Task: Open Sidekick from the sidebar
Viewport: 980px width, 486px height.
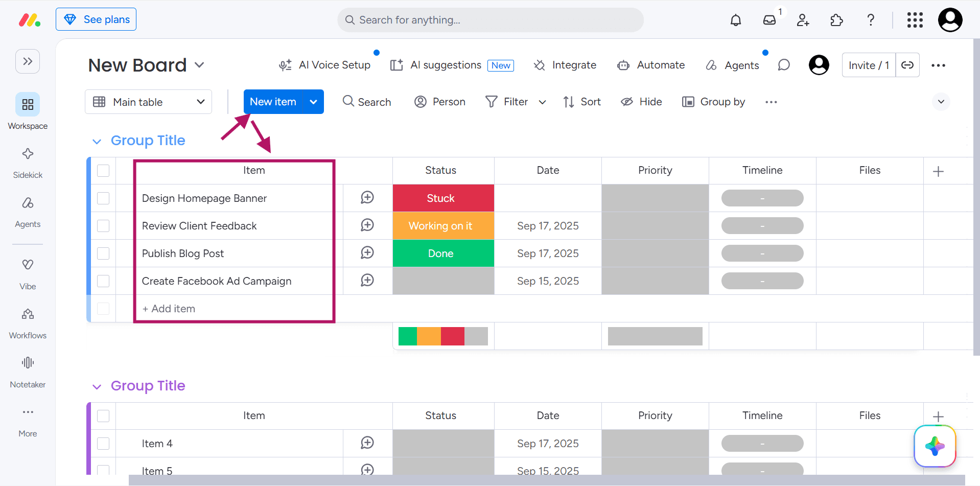Action: pos(28,163)
